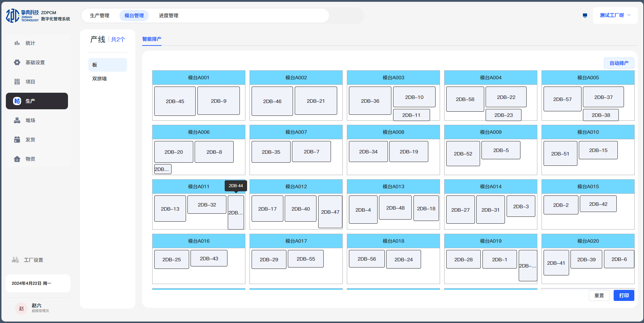This screenshot has height=323, width=644.
Task: Select 双拼墙 production line
Action: click(x=99, y=79)
